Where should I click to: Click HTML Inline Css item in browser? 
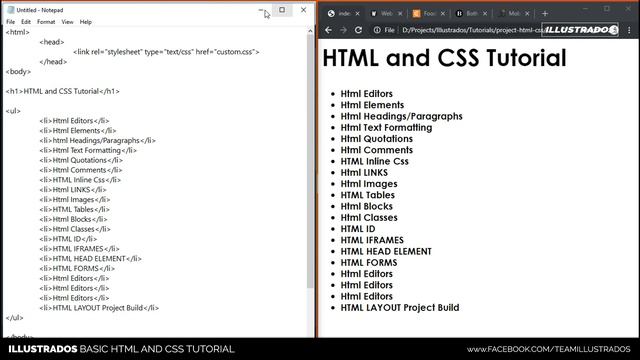[x=375, y=161]
